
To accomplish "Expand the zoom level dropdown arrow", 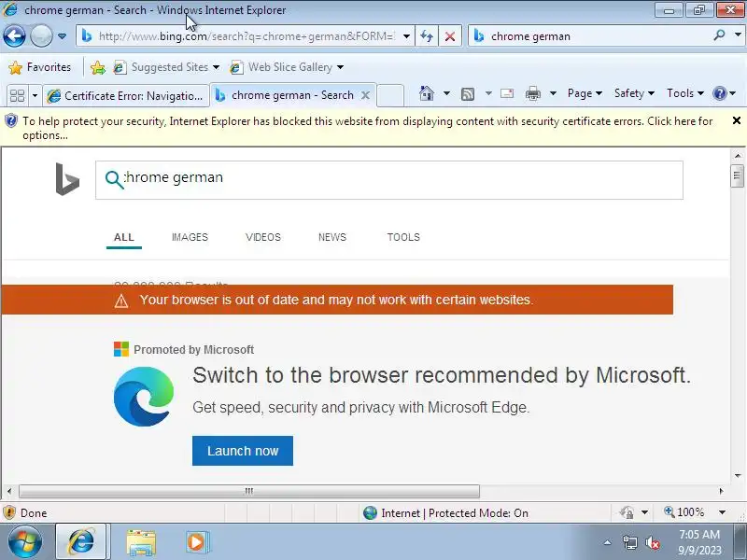I will click(x=722, y=512).
